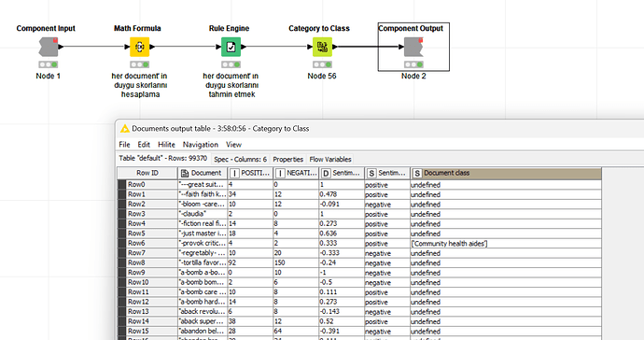Switch to the Table "default" tab
This screenshot has height=340, width=644.
(x=163, y=158)
